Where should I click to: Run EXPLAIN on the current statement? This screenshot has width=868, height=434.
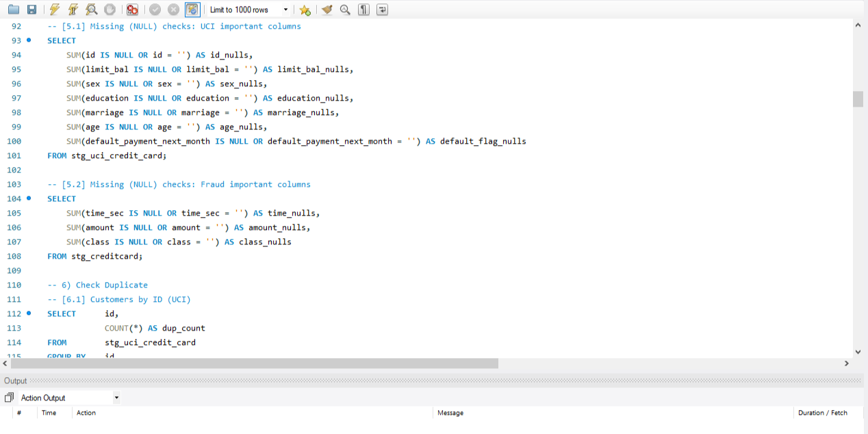(91, 10)
